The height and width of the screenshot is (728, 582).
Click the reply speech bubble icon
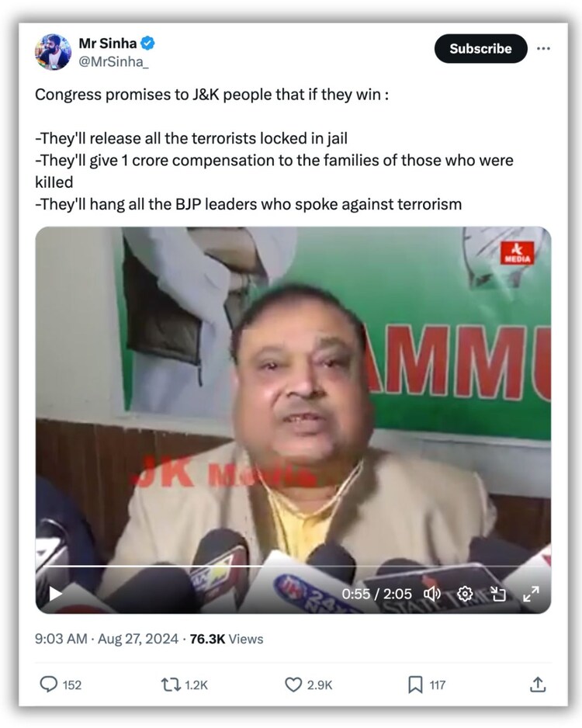pos(49,685)
